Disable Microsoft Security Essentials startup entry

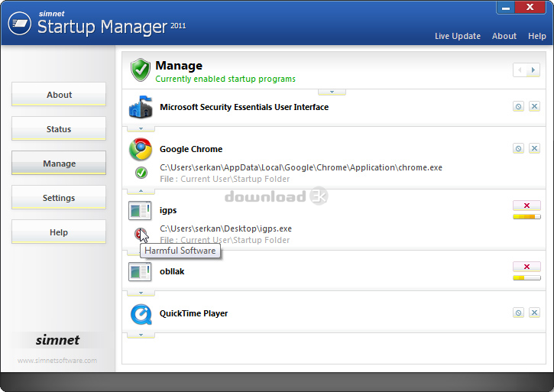[x=518, y=106]
